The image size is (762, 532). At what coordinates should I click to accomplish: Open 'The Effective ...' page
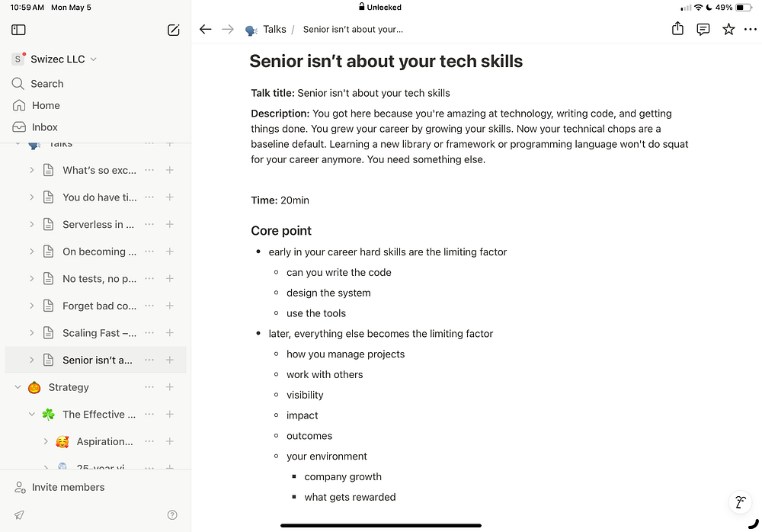click(x=99, y=415)
